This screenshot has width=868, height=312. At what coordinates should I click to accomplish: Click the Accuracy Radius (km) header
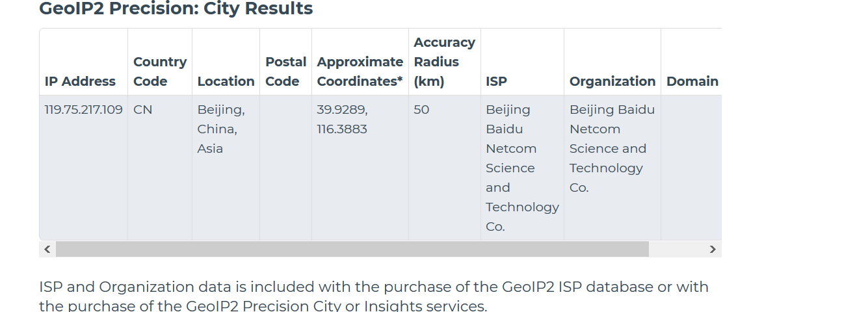point(444,62)
